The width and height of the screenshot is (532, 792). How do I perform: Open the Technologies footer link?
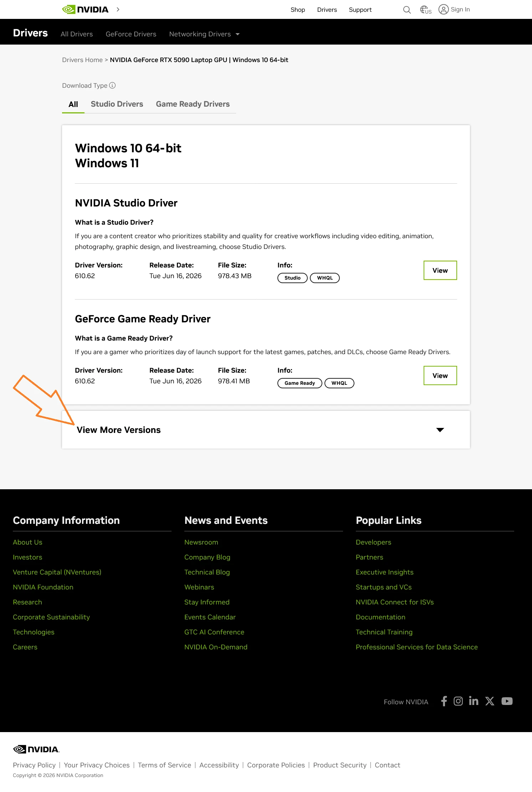click(34, 632)
